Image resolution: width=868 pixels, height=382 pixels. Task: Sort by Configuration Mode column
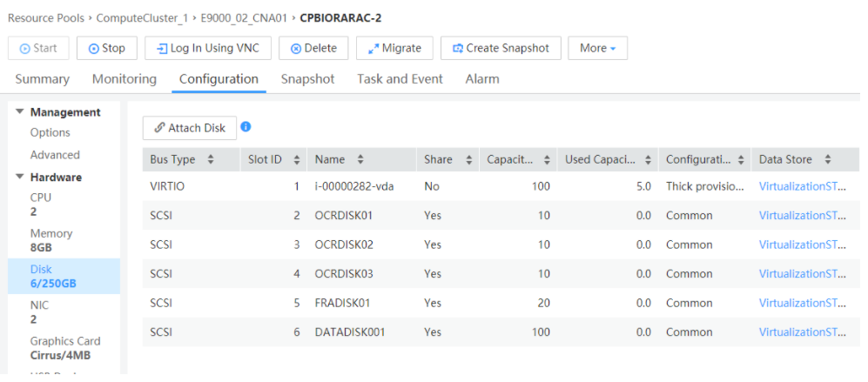coord(741,160)
